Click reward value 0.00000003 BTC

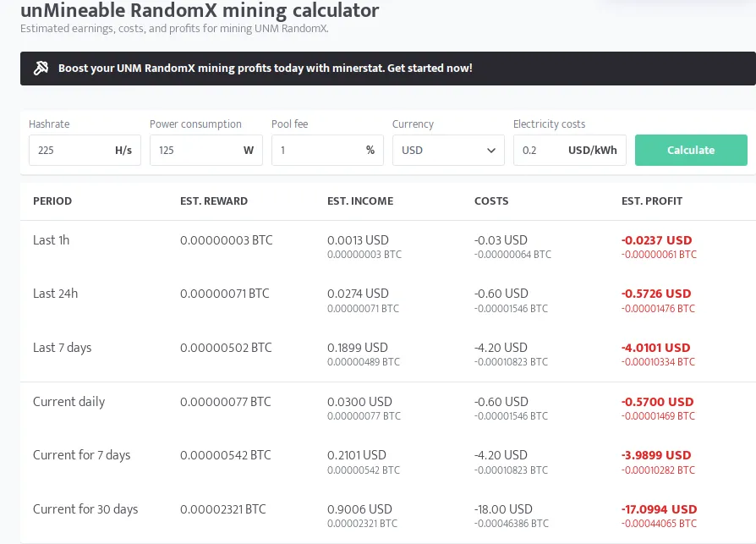coord(226,240)
